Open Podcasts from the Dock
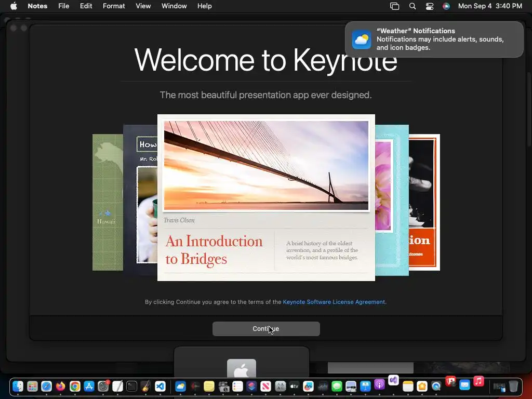532x399 pixels. (380, 384)
